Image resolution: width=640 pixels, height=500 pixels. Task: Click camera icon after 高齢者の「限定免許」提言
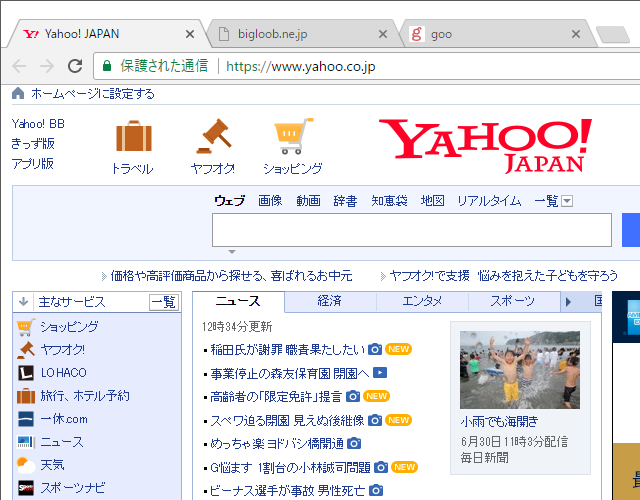pos(353,396)
